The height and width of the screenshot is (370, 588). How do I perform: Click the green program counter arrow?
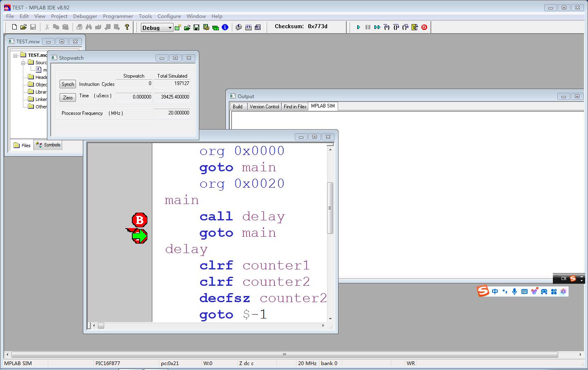[x=139, y=236]
